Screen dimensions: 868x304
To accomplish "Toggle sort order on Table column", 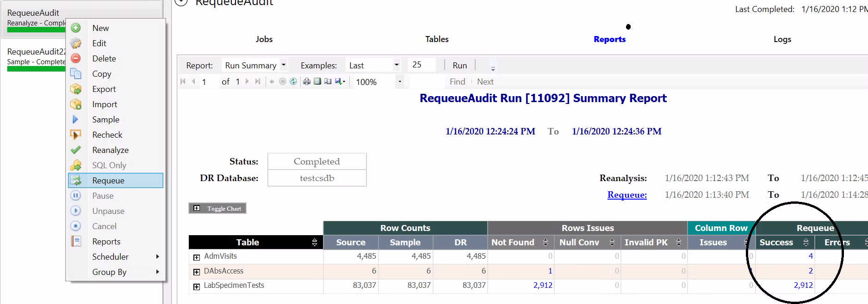I will (315, 243).
